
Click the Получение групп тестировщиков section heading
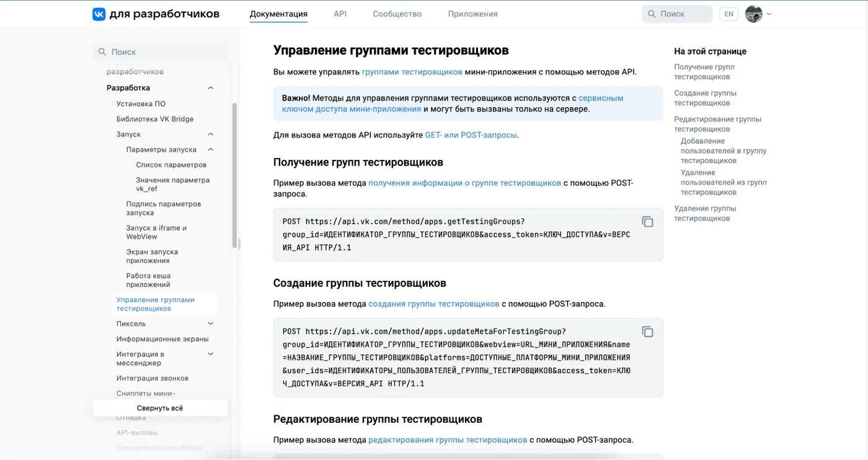coord(358,162)
